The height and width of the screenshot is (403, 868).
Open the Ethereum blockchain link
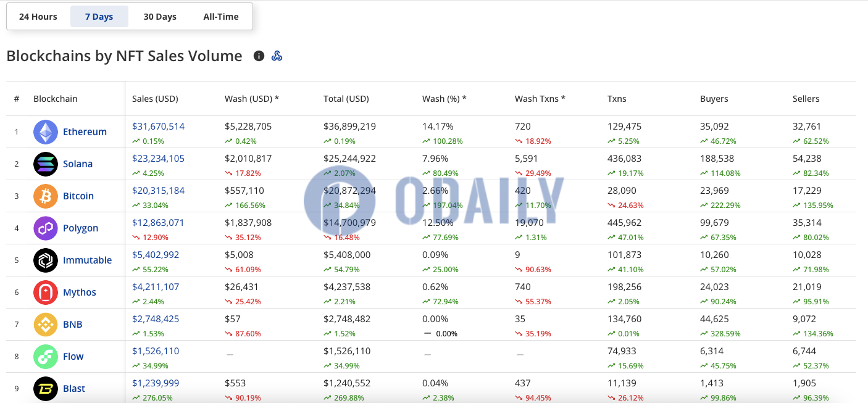coord(85,132)
